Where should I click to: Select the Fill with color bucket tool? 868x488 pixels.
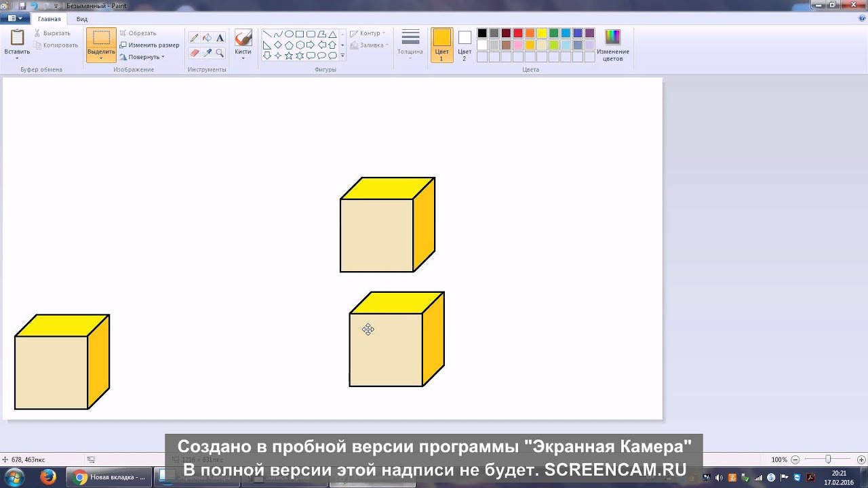[208, 38]
